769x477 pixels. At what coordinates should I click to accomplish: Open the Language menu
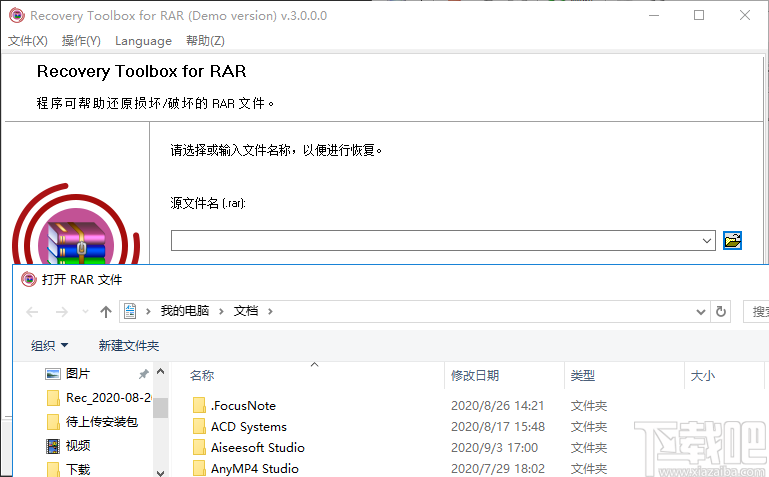[x=143, y=41]
